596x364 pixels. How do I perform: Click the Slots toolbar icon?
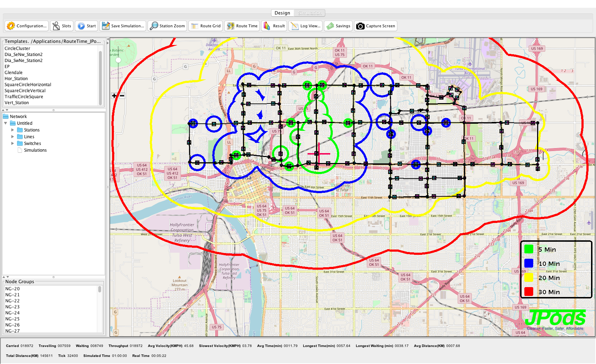click(x=56, y=26)
